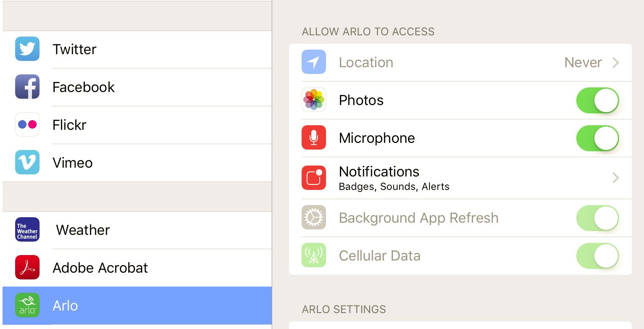Open Notifications row chevron
The height and width of the screenshot is (329, 644).
coord(616,178)
